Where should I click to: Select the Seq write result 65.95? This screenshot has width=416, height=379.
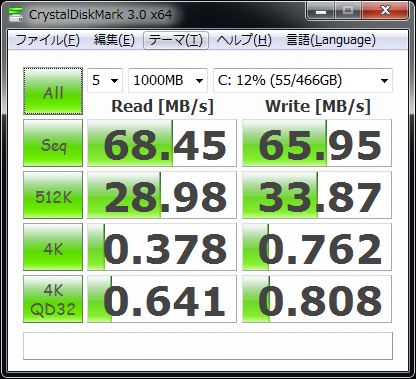[x=317, y=143]
